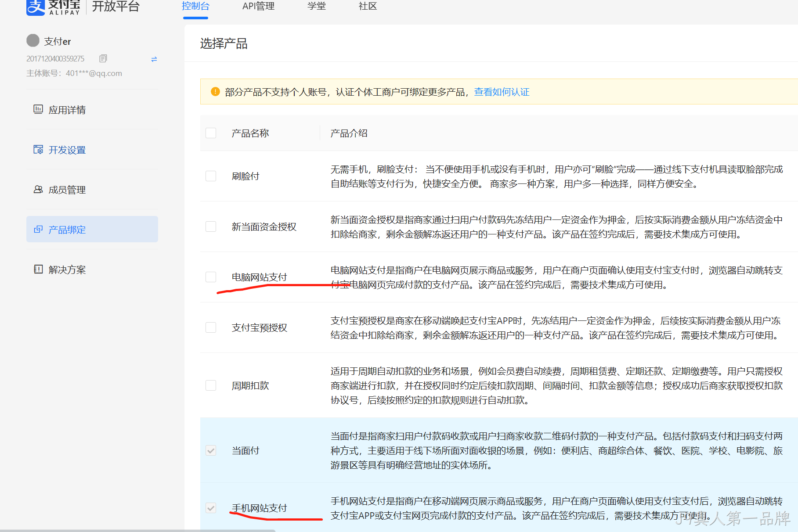
Task: Check the 周期扣款 product checkbox
Action: [211, 385]
